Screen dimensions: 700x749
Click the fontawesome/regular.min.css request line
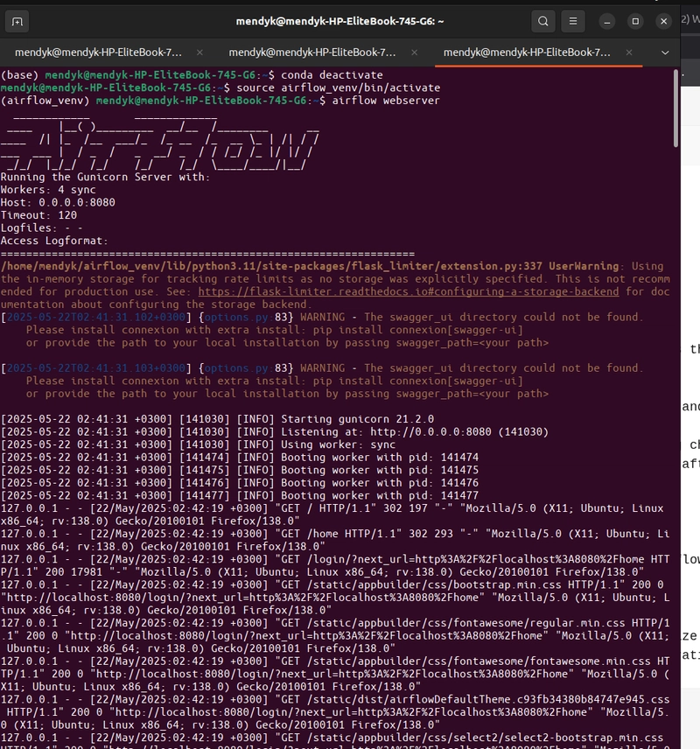[x=335, y=636]
